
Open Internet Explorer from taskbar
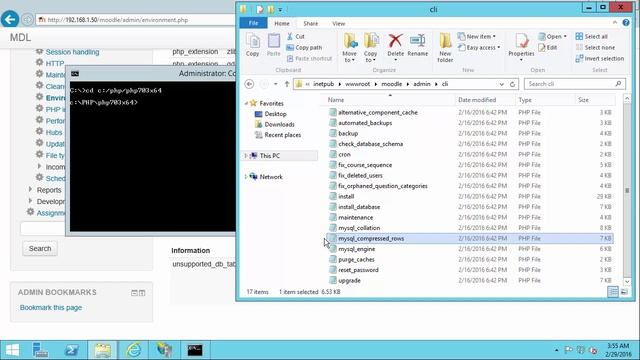pos(133,350)
